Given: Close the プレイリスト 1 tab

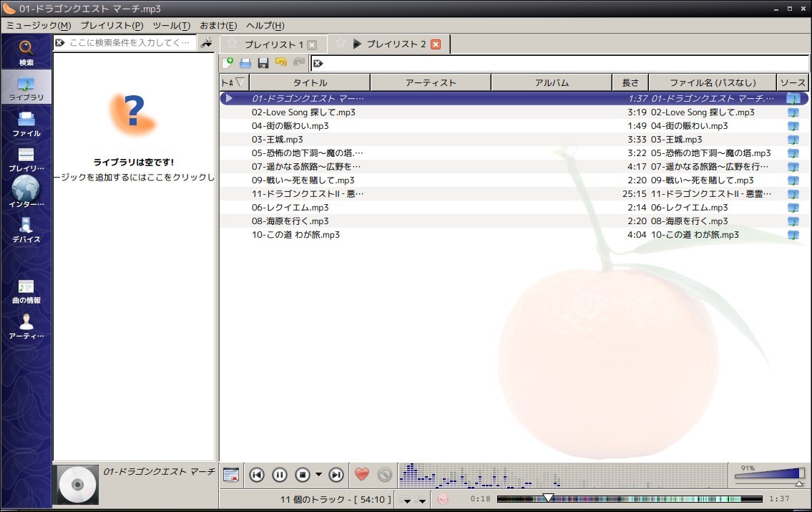Looking at the screenshot, I should pos(312,45).
